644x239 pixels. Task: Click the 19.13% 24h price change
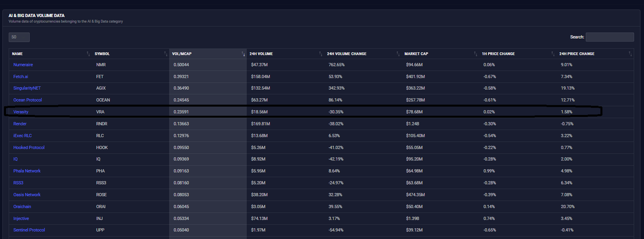[x=567, y=88]
